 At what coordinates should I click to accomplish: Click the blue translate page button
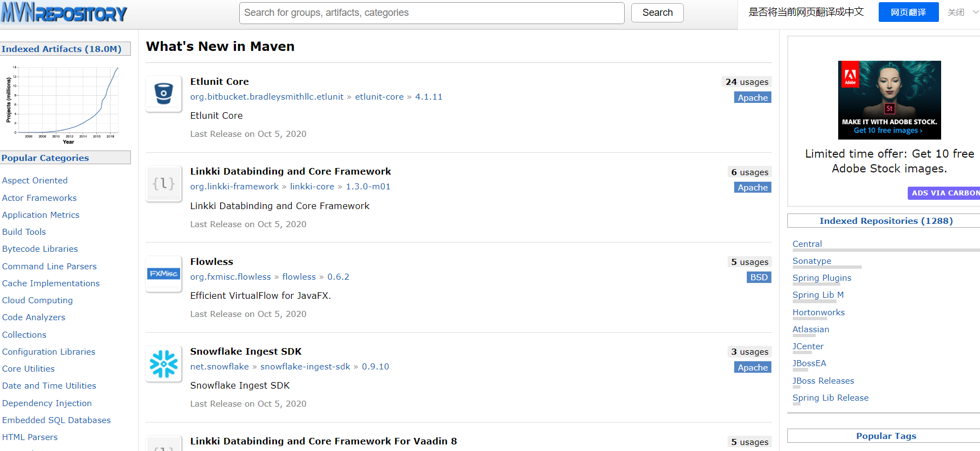908,12
